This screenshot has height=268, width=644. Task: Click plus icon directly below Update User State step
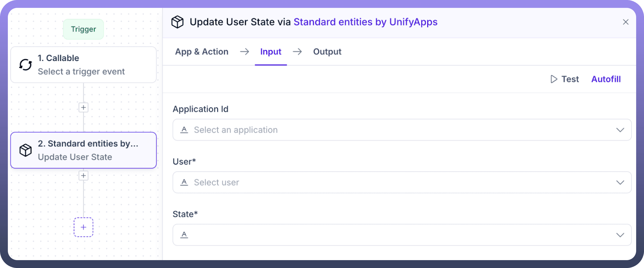[x=83, y=176]
